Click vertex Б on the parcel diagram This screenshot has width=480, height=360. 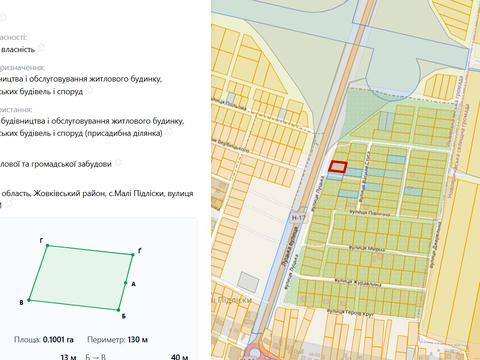click(x=118, y=310)
